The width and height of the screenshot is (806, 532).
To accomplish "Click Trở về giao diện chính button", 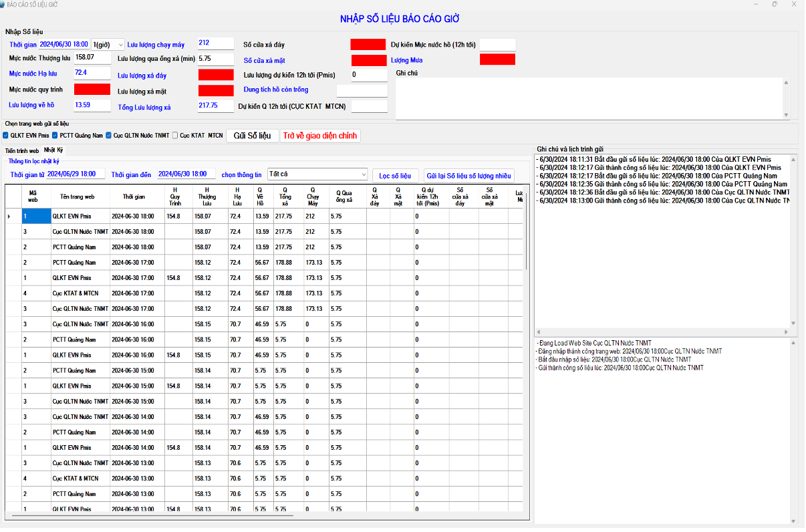I will coord(321,136).
